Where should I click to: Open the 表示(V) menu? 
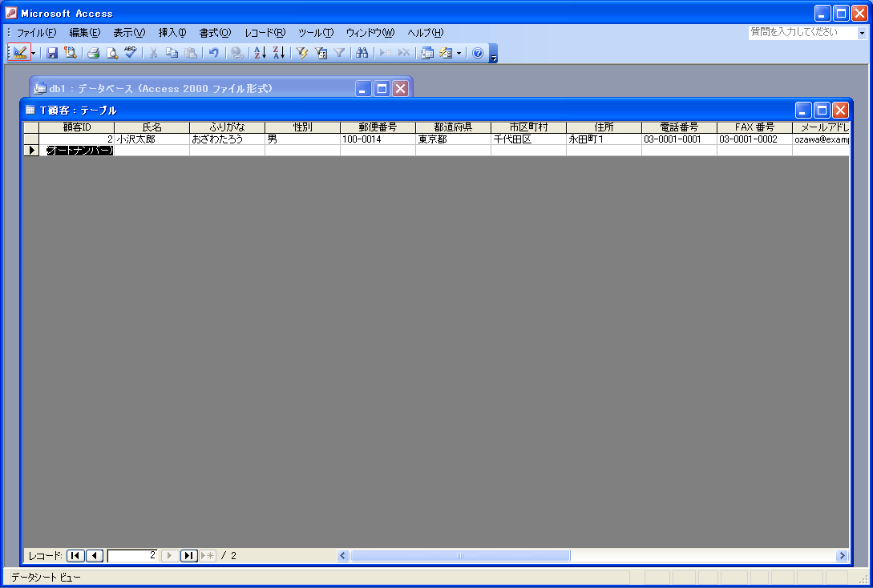point(129,33)
